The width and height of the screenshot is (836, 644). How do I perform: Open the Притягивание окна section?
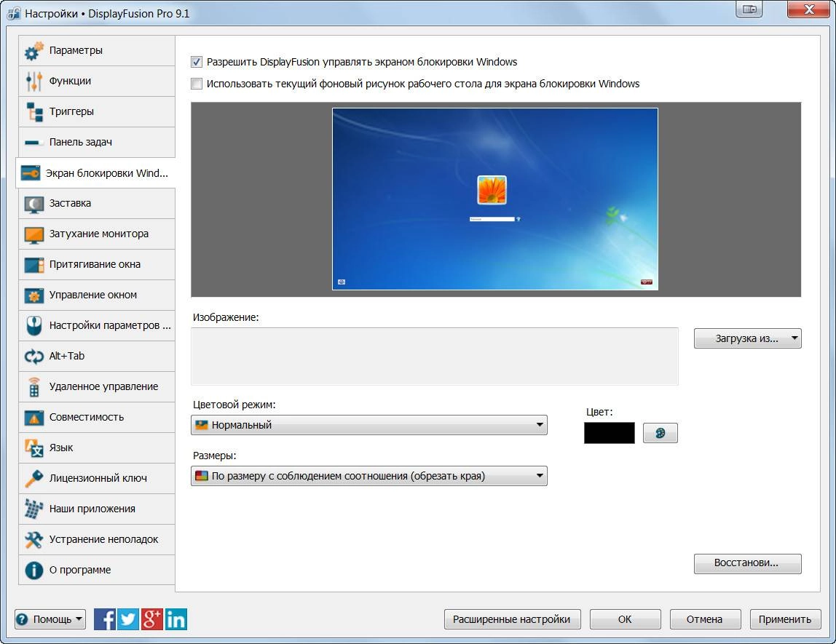click(97, 265)
